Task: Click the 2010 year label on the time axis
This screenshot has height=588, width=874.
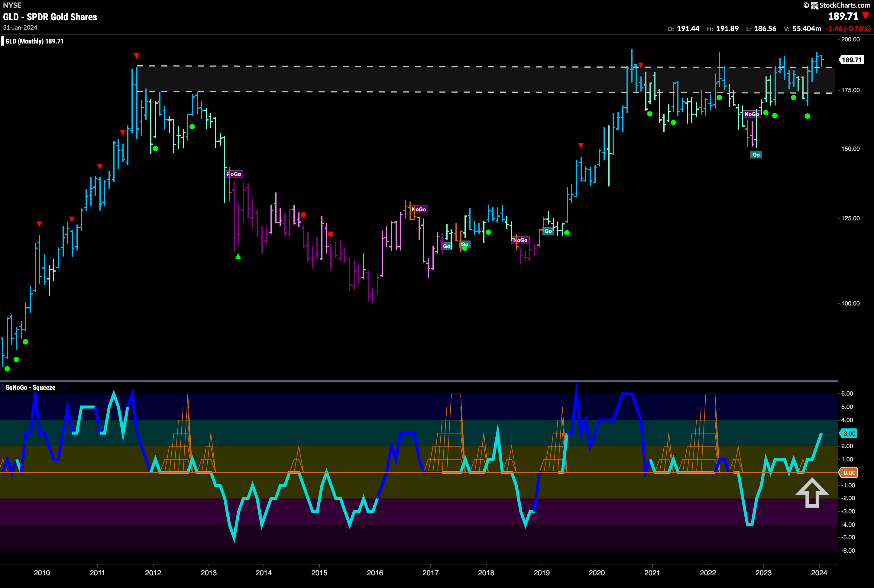Action: pos(42,573)
